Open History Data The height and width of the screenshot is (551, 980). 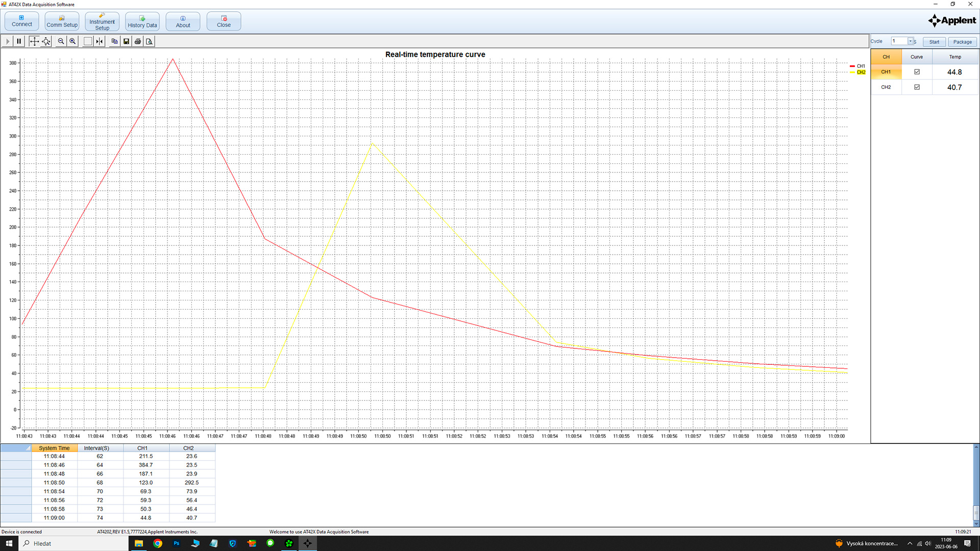(142, 22)
